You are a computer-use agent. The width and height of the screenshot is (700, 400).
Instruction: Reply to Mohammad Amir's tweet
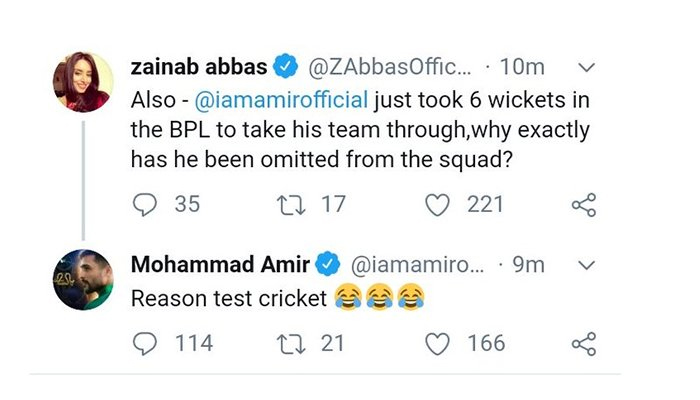click(145, 343)
